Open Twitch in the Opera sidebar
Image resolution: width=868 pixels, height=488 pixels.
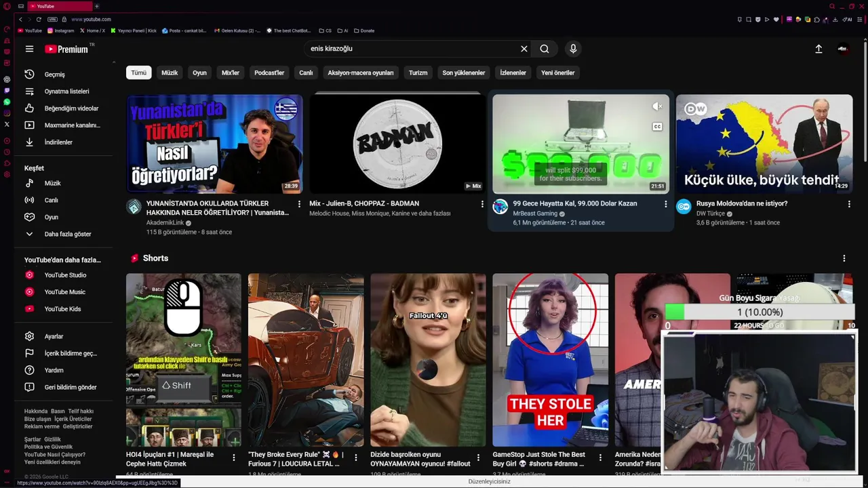click(x=7, y=90)
